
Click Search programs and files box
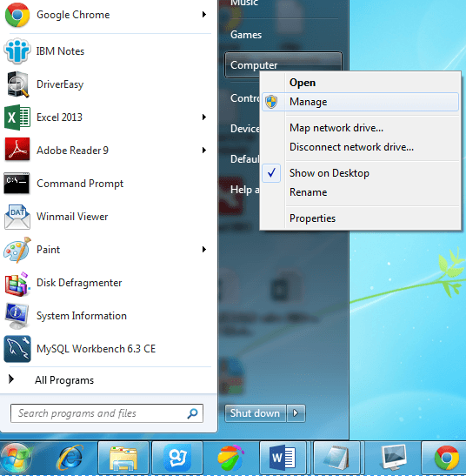(x=107, y=413)
